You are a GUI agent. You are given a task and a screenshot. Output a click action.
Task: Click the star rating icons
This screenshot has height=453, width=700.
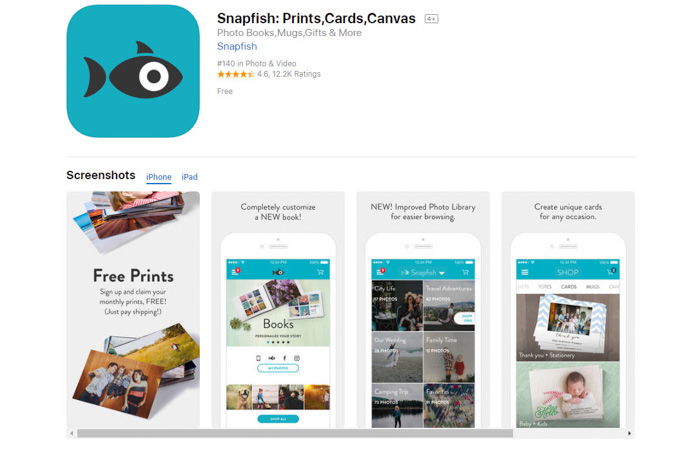click(x=235, y=74)
